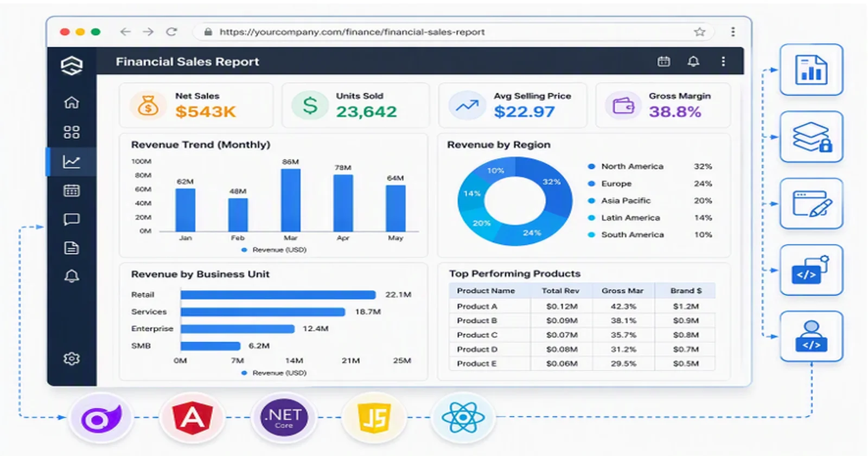The width and height of the screenshot is (868, 456).
Task: Select the line chart analytics sidebar icon
Action: [x=72, y=162]
